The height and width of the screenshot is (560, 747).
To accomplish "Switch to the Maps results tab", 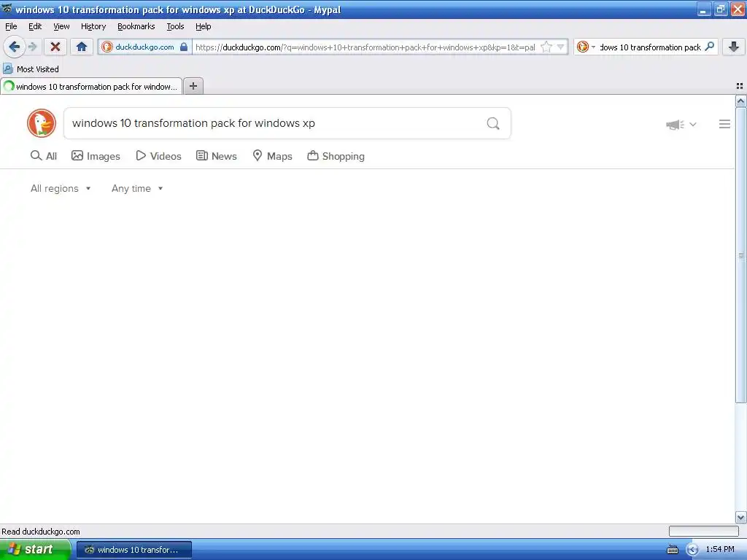I will click(x=273, y=156).
